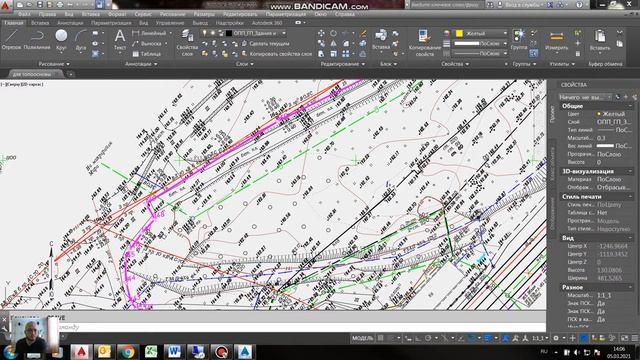Open the linetype ПоСлою dropdown in ribbon
The width and height of the screenshot is (640, 360).
tap(505, 53)
